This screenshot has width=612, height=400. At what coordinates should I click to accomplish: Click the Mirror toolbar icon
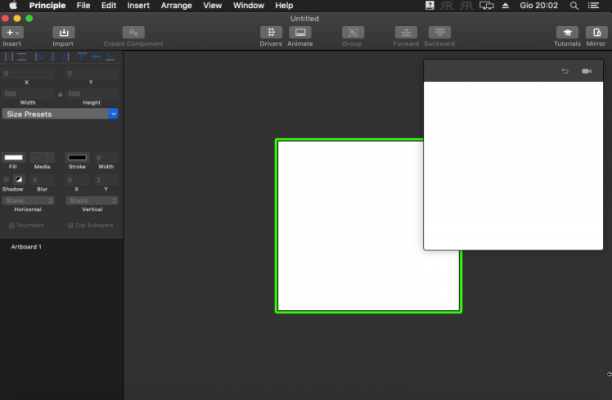596,33
